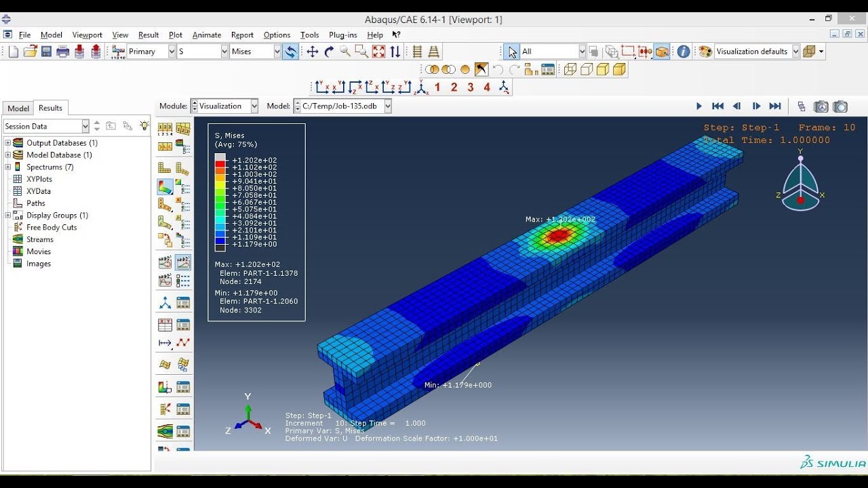Open the Viewport menu
868x488 pixels.
(x=87, y=35)
